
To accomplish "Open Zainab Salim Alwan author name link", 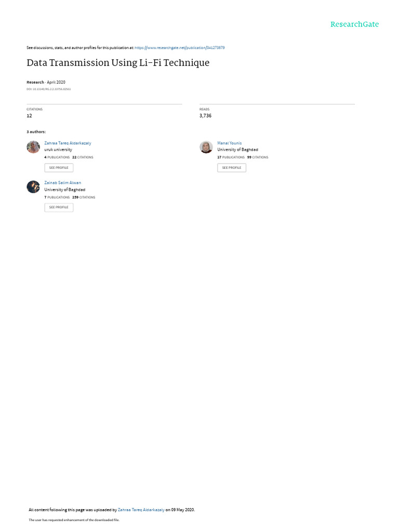I will pyautogui.click(x=62, y=182).
